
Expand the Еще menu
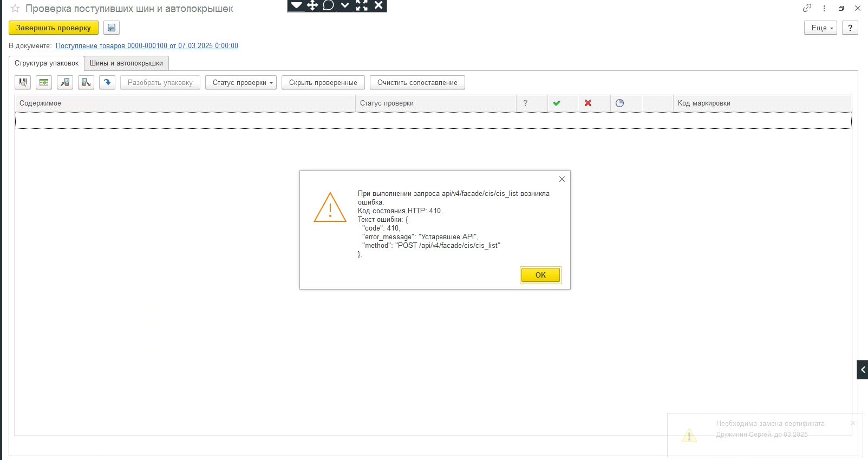pos(820,28)
